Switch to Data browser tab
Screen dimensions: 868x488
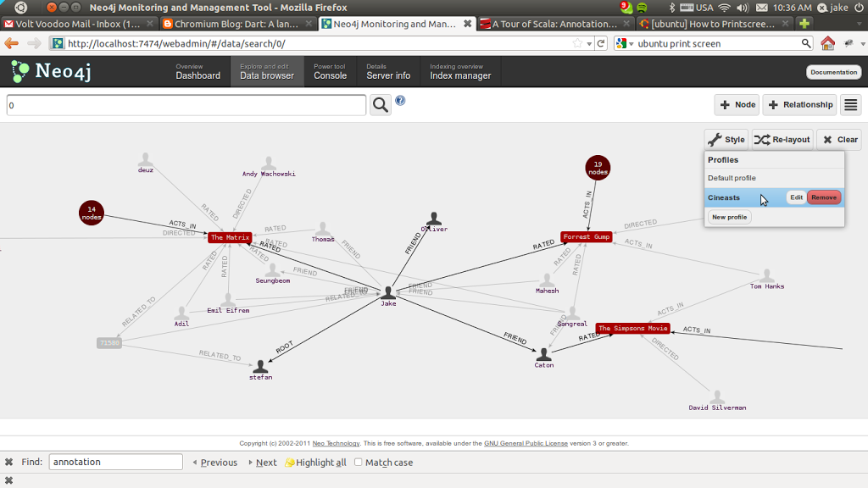[x=267, y=71]
